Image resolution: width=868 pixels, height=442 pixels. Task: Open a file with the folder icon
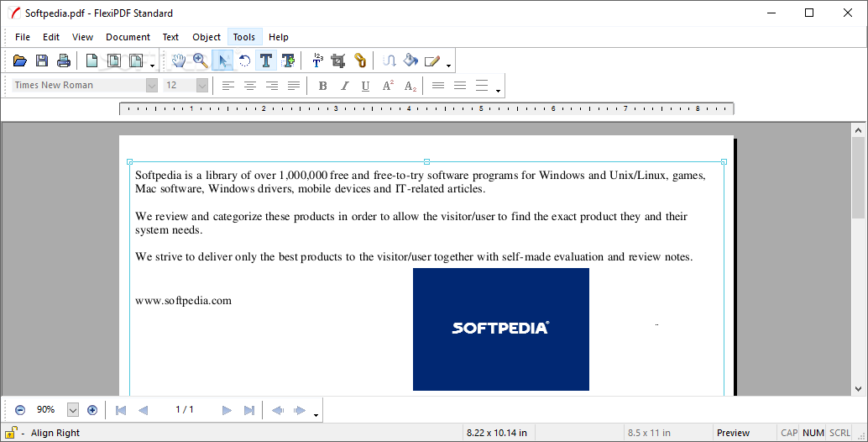20,61
